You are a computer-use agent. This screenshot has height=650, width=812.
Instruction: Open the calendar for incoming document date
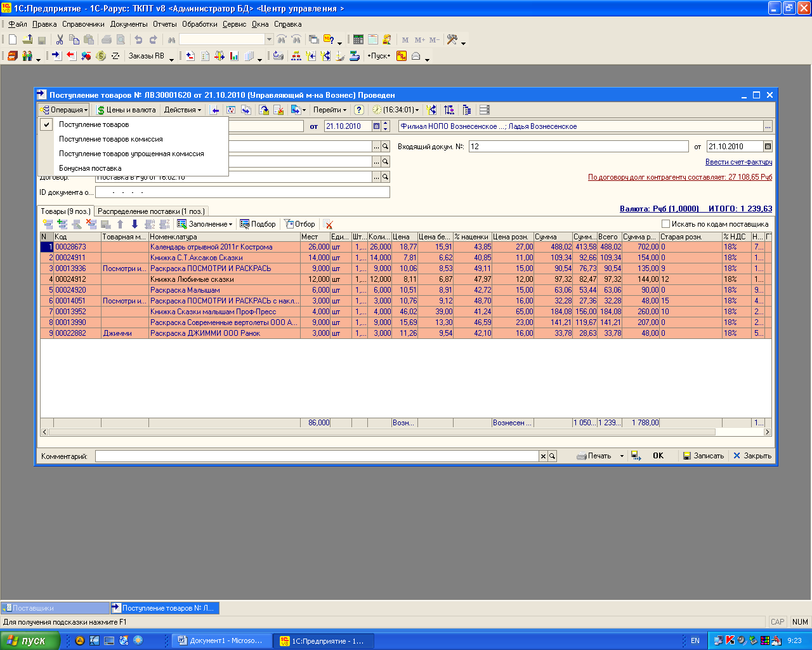pyautogui.click(x=768, y=147)
